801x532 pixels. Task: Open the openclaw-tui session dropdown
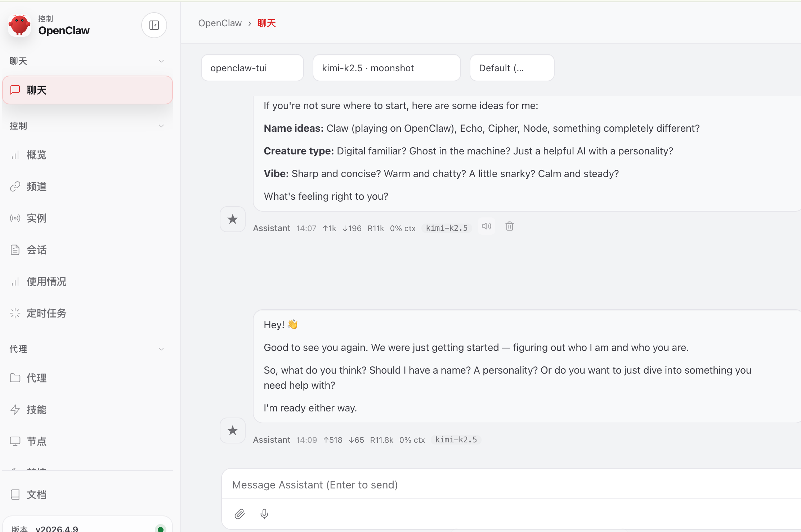(x=252, y=68)
